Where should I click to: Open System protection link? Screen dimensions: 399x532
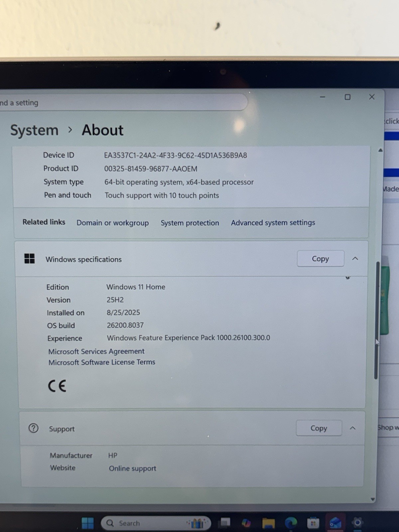coord(190,223)
